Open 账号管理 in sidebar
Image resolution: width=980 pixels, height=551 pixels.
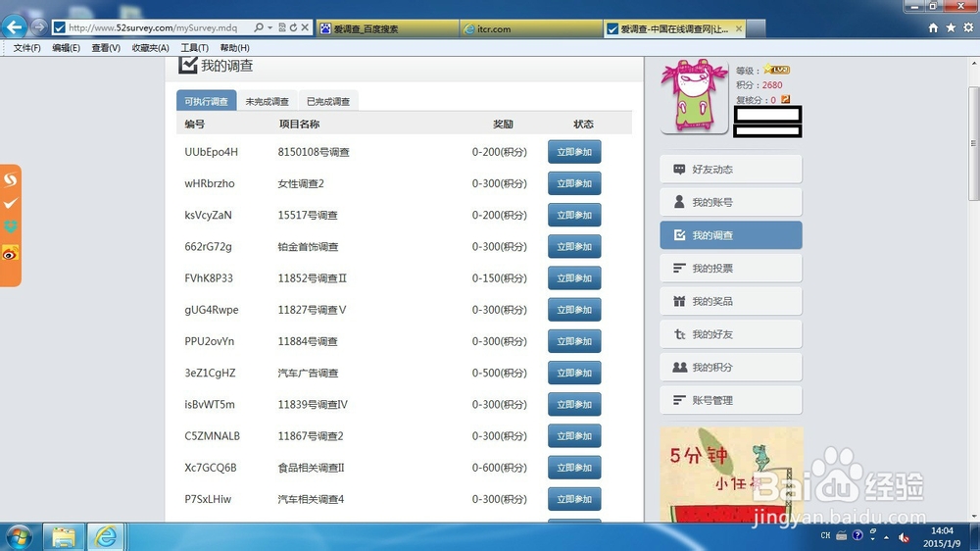pos(731,400)
